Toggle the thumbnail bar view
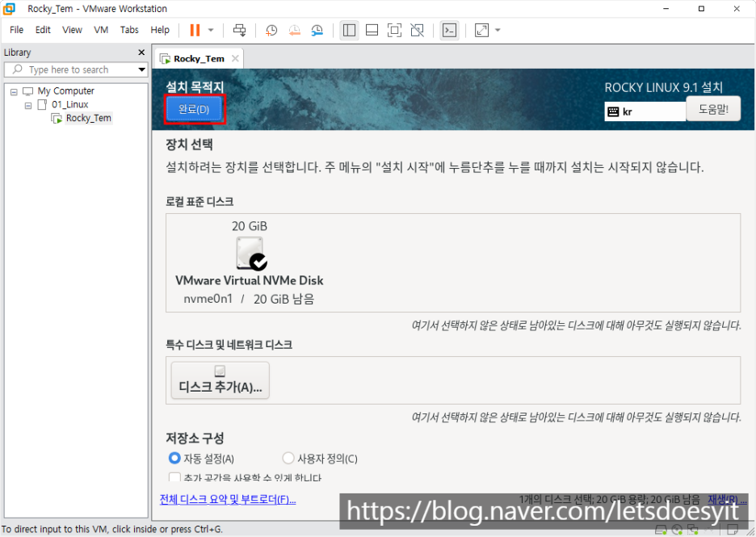This screenshot has width=756, height=537. 372,31
